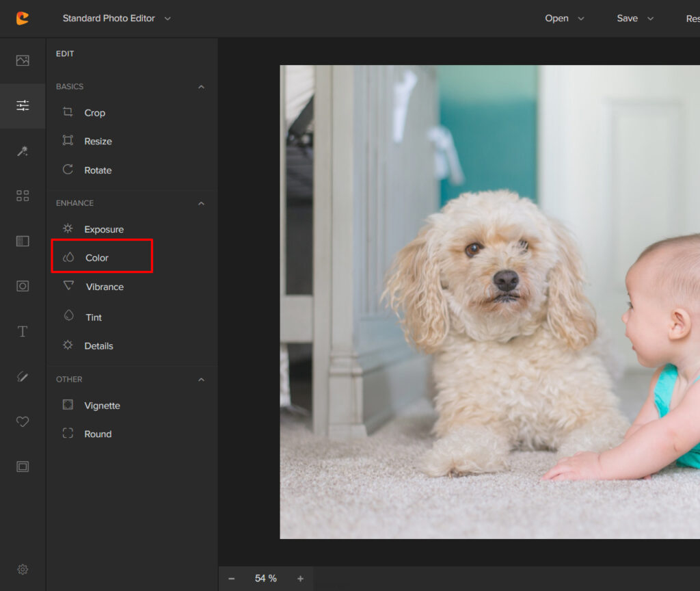Open the camera frame sidebar icon
Viewport: 700px width, 591px height.
pos(23,286)
